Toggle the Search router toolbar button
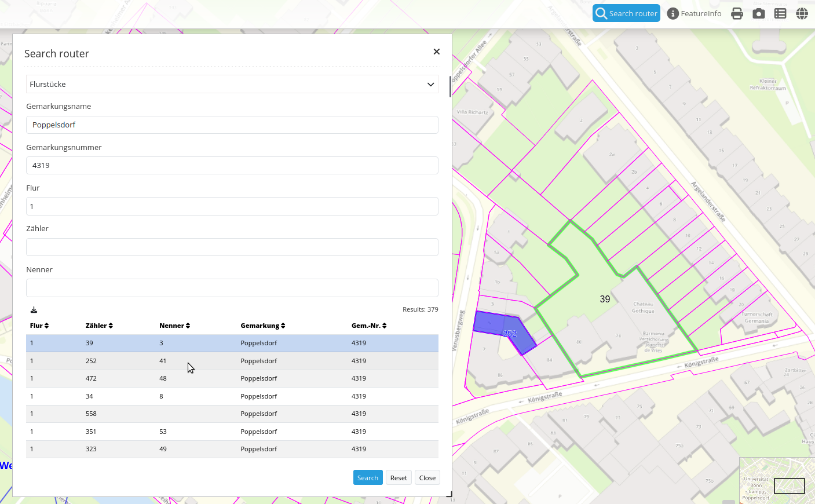The image size is (815, 504). (626, 13)
